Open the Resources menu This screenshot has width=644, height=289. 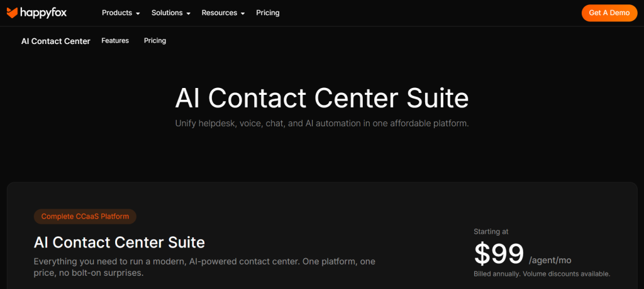[x=223, y=13]
